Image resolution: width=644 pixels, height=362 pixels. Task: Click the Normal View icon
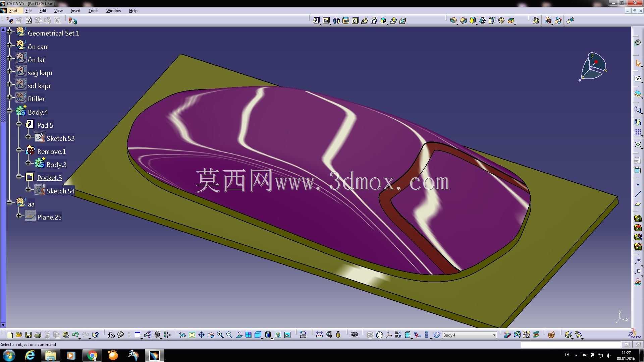coord(239,335)
